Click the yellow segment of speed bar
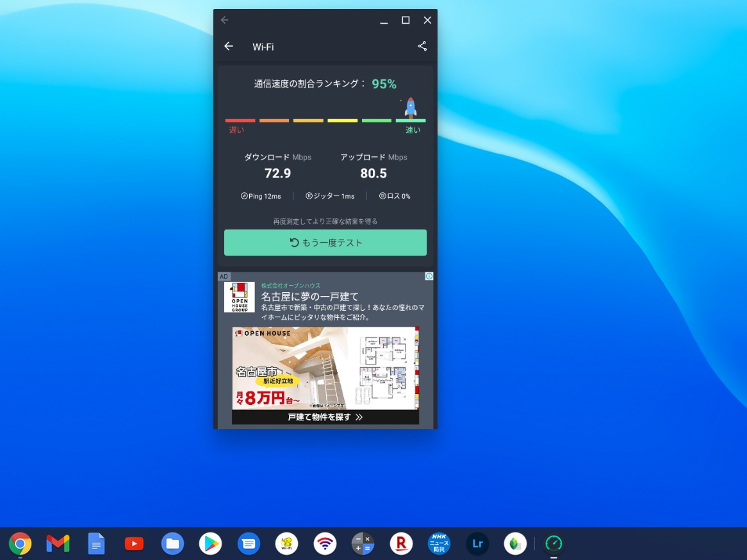The height and width of the screenshot is (560, 747). pyautogui.click(x=343, y=120)
